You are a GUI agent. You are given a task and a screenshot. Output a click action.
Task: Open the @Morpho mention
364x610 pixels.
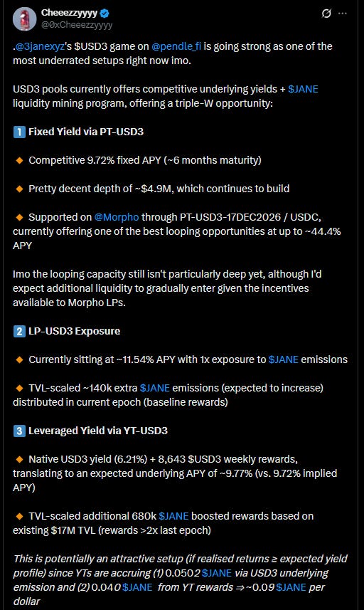pyautogui.click(x=117, y=217)
